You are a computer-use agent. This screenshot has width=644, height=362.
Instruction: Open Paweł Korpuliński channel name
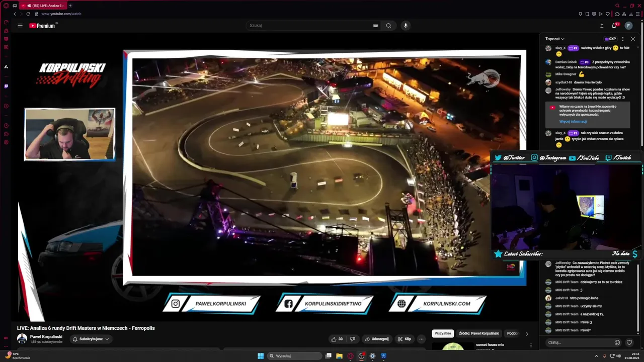[x=46, y=336]
